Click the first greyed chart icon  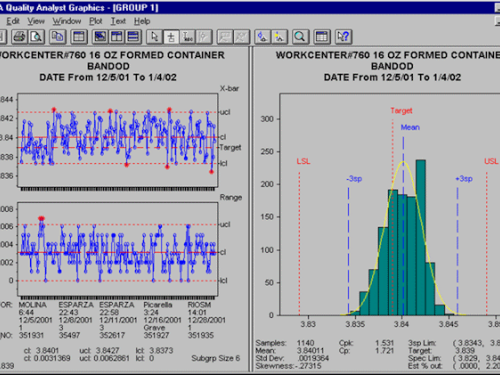(x=225, y=37)
